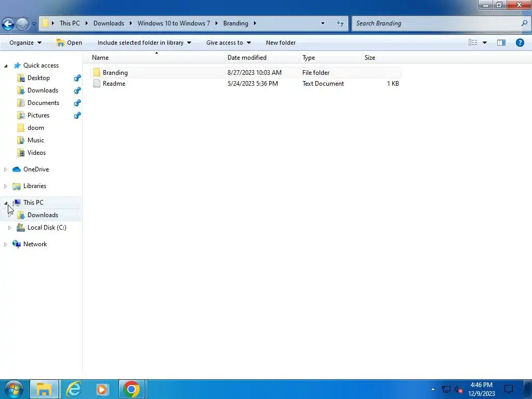The width and height of the screenshot is (532, 399).
Task: Select the Readme text document icon
Action: pyautogui.click(x=97, y=84)
